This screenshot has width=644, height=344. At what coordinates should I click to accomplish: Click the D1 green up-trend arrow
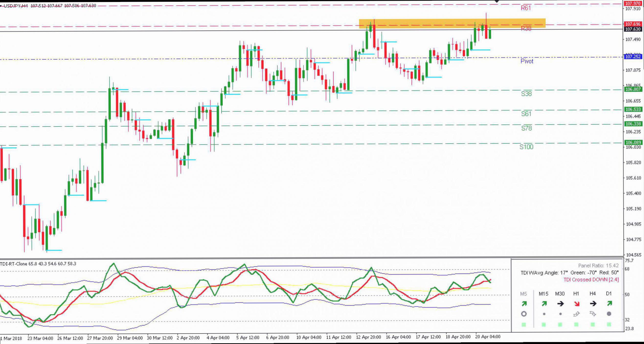(609, 304)
